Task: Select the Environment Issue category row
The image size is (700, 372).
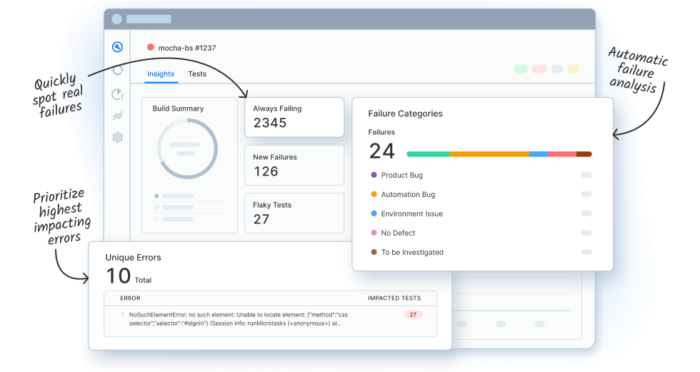Action: point(481,213)
